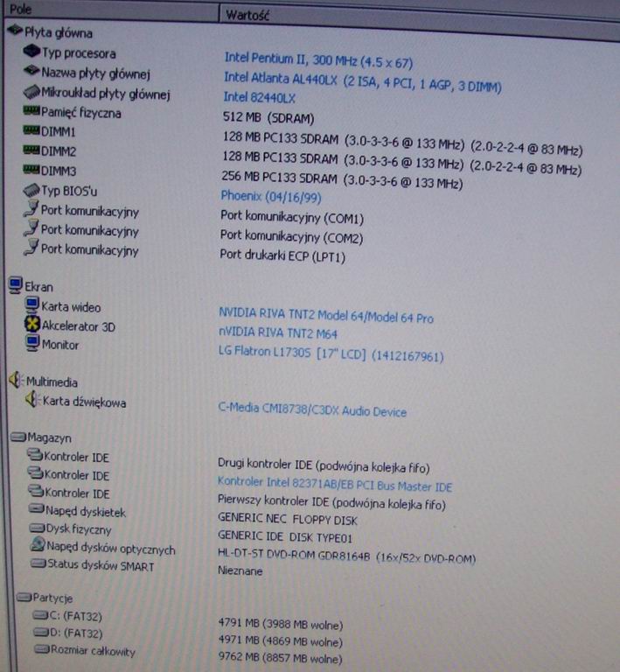Open NVIDIA RIVA TNT2 Model 64 link
620x672 pixels.
(326, 315)
